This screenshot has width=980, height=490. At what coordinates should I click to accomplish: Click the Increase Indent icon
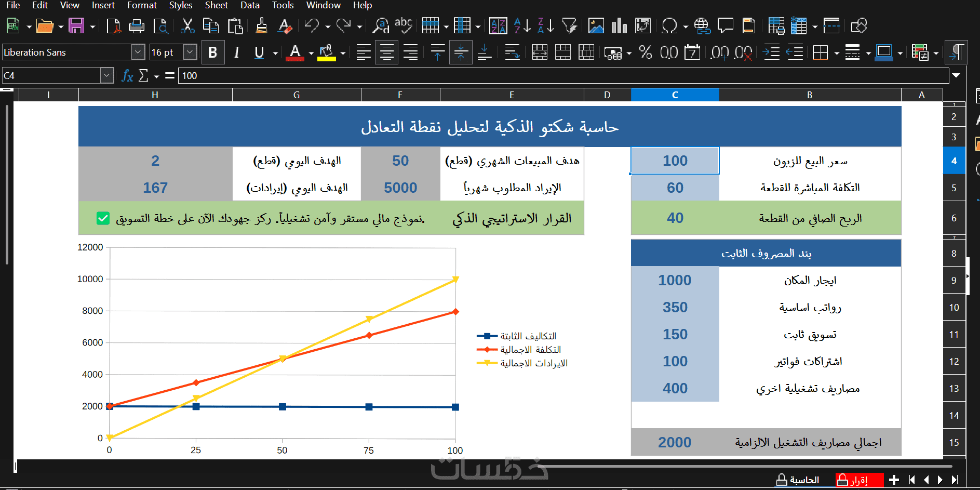point(771,52)
